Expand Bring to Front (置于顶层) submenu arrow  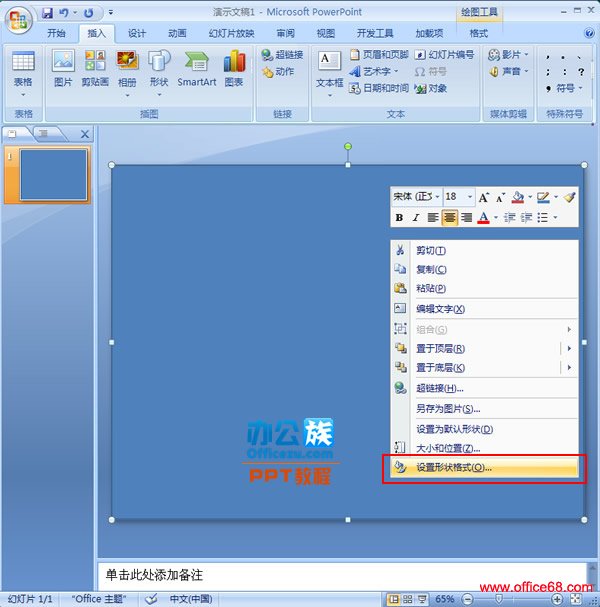click(x=569, y=348)
